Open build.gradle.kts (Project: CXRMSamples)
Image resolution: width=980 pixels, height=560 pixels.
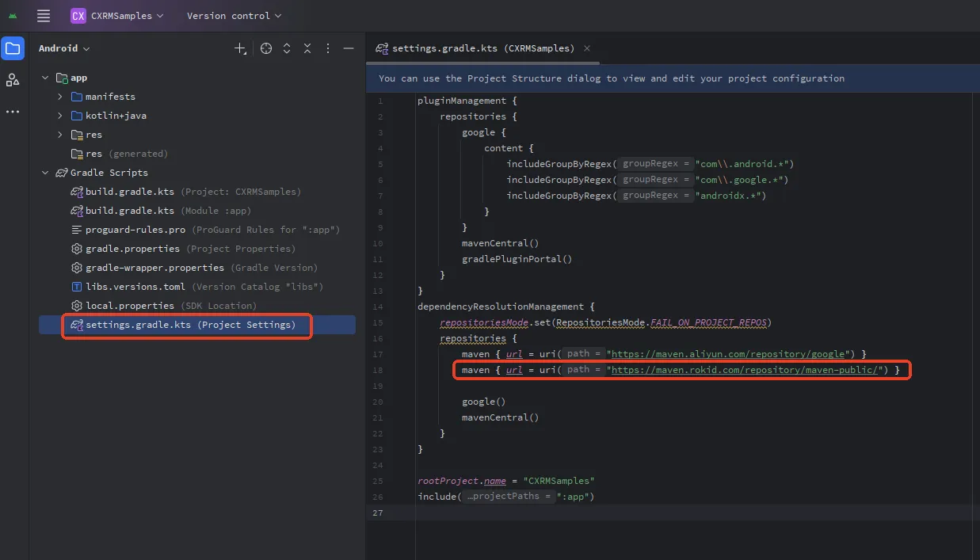click(x=185, y=192)
